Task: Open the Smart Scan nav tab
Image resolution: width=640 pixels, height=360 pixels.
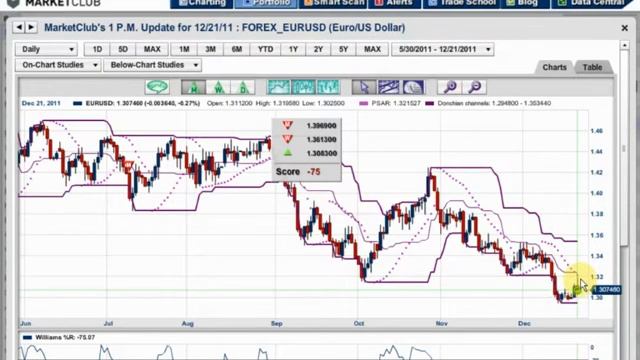Action: tap(333, 3)
